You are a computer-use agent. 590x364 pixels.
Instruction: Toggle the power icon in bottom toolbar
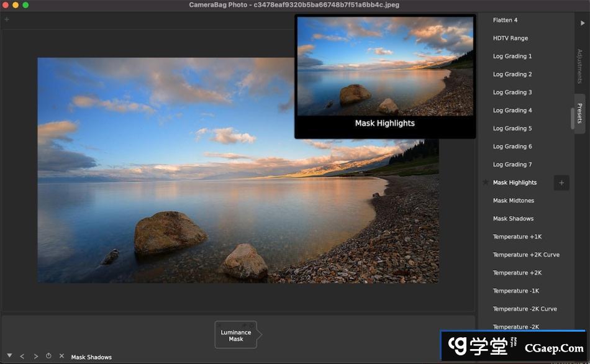pos(48,357)
